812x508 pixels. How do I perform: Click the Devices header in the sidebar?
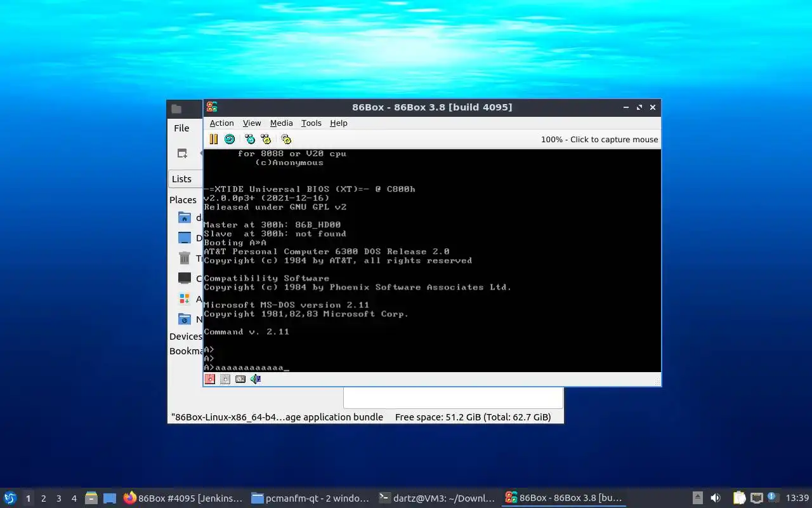[x=186, y=337]
